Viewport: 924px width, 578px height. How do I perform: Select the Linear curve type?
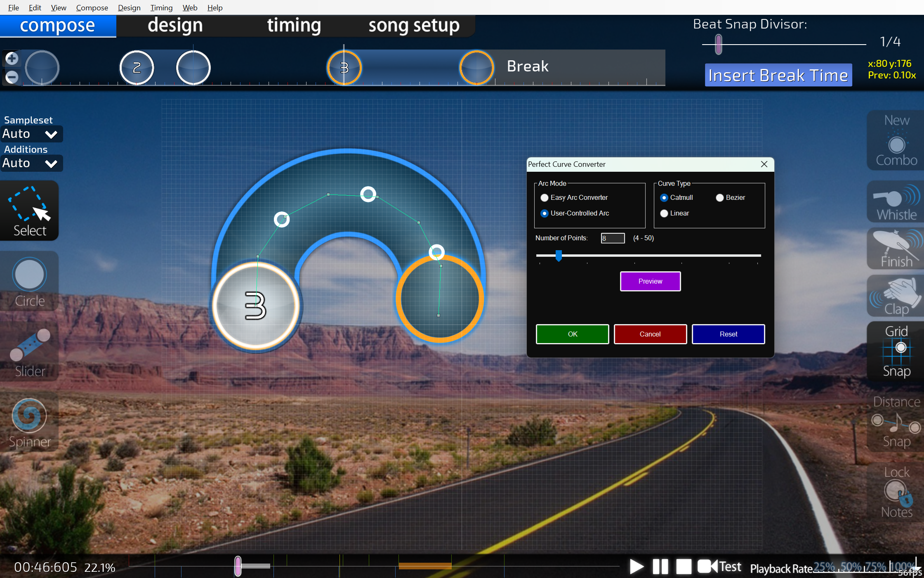click(664, 213)
